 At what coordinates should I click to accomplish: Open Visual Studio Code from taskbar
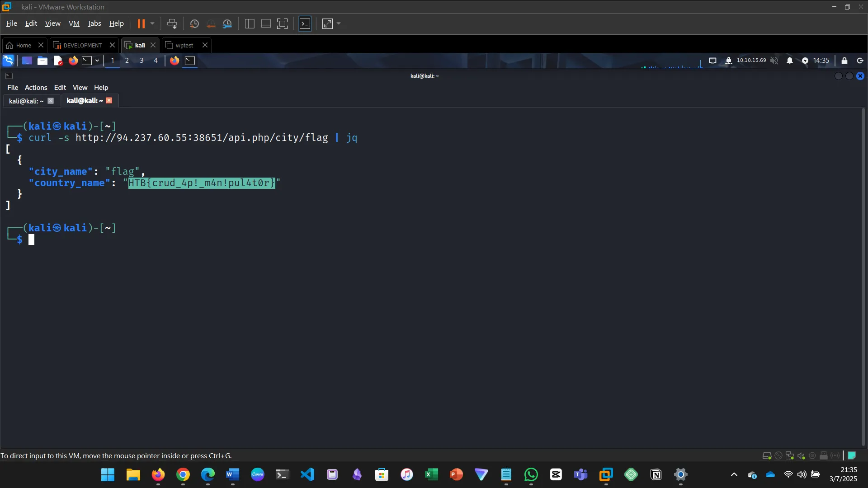pos(307,474)
